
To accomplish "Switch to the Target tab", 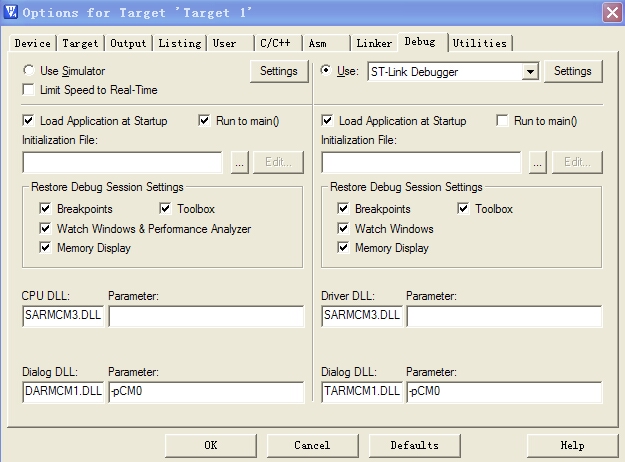I will [x=81, y=43].
